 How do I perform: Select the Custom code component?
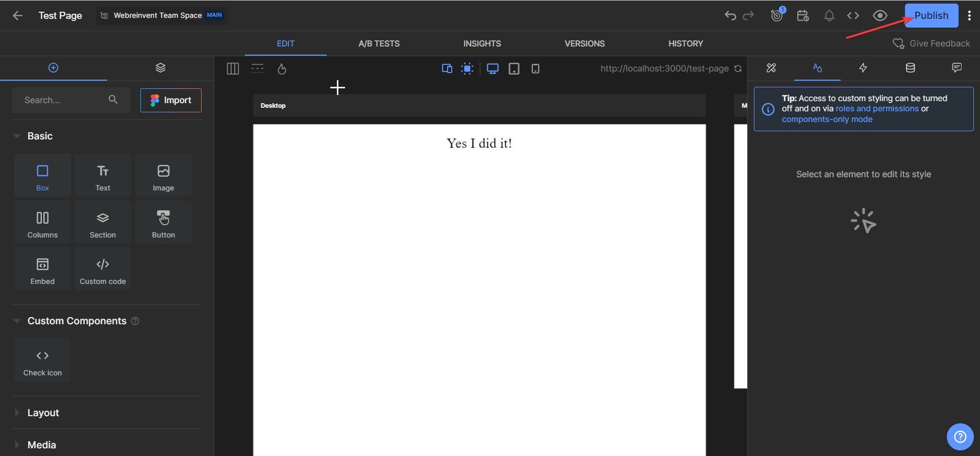[x=103, y=269]
